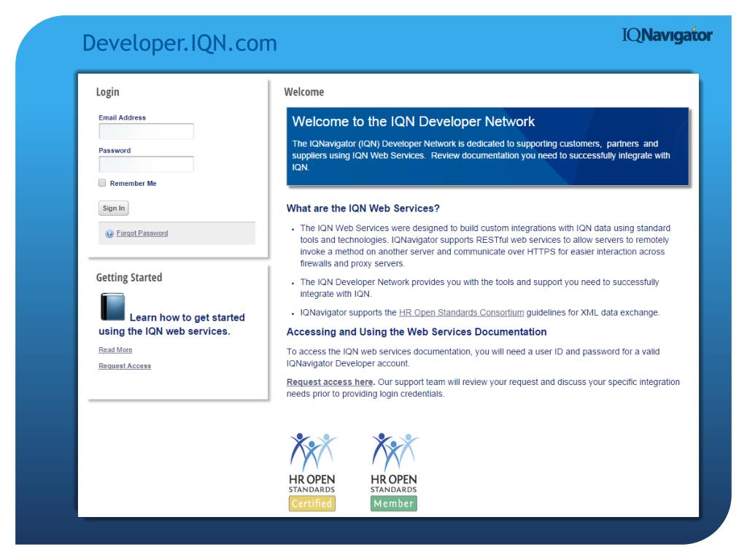Click the 'What are the IQN Web Services?' heading
Image resolution: width=747 pixels, height=560 pixels.
[363, 208]
